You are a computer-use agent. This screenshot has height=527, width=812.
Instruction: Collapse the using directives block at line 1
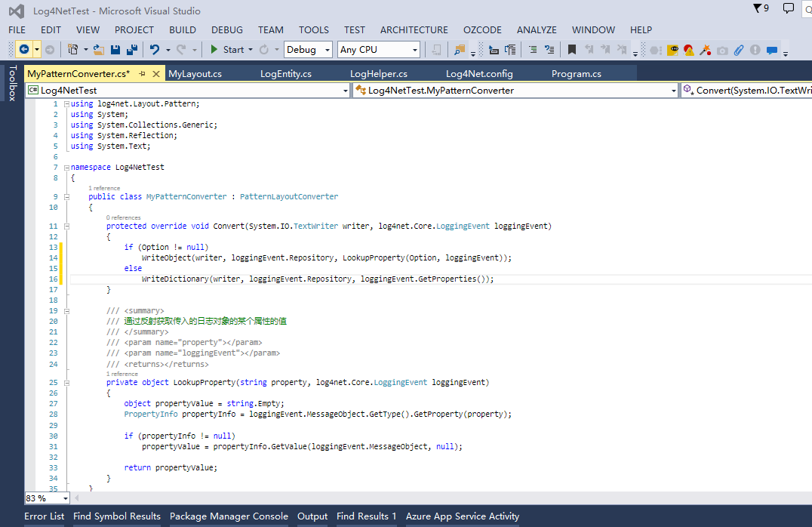pyautogui.click(x=66, y=104)
